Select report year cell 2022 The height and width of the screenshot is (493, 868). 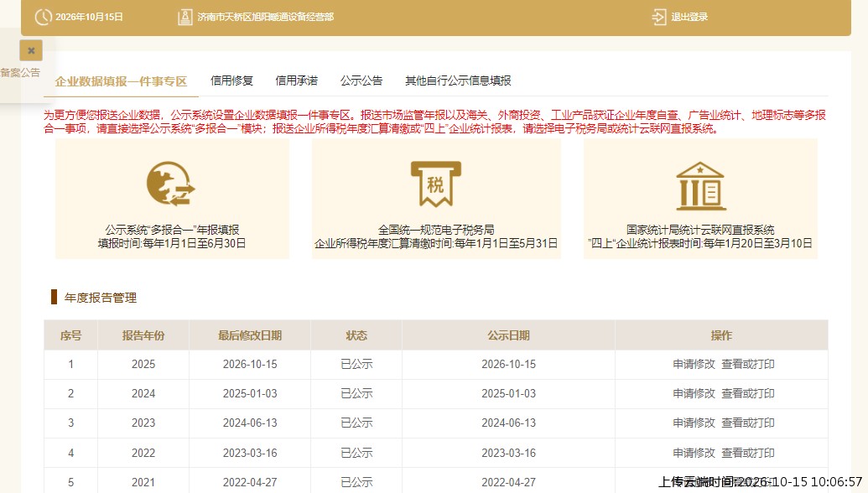143,453
